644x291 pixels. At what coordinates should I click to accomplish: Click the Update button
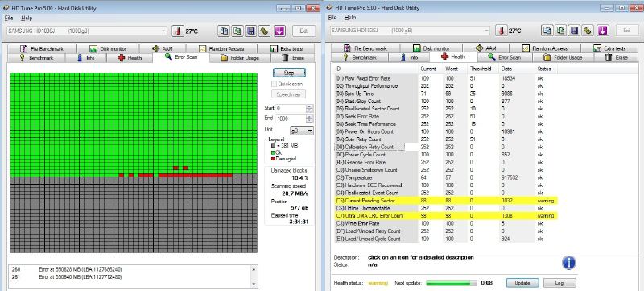pos(522,283)
